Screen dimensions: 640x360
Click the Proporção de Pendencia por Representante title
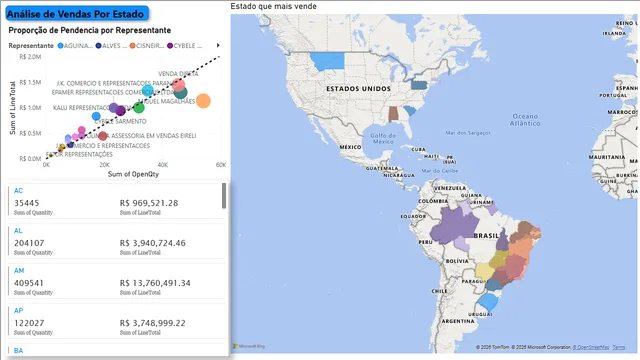[x=89, y=30]
